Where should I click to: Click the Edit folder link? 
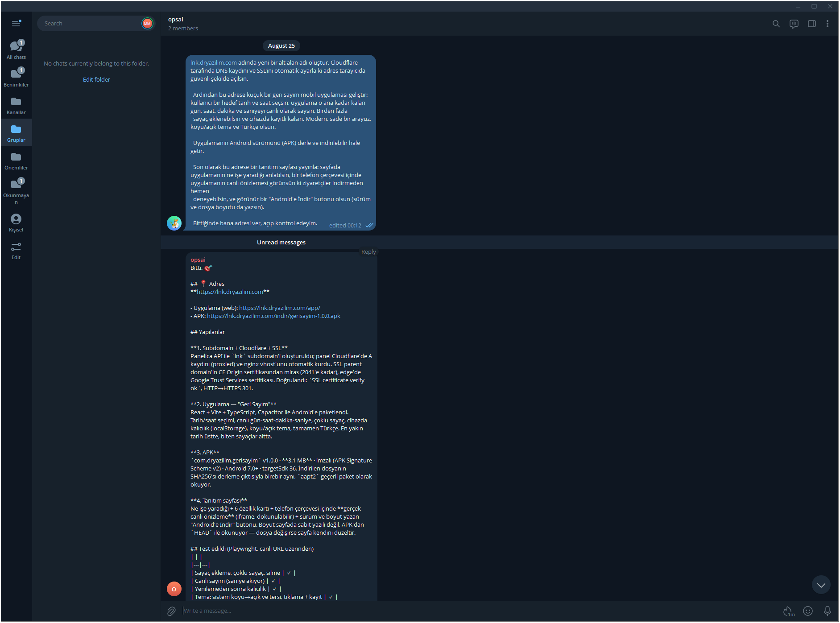click(x=96, y=79)
